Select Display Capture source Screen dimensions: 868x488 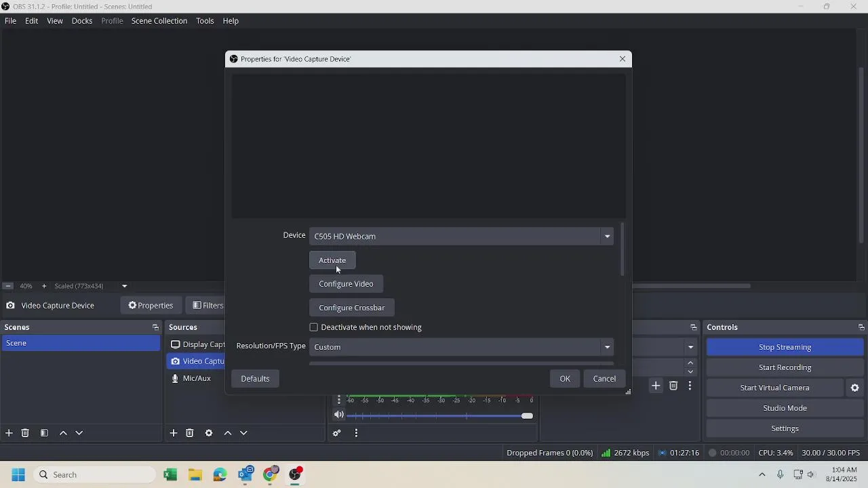pos(197,344)
